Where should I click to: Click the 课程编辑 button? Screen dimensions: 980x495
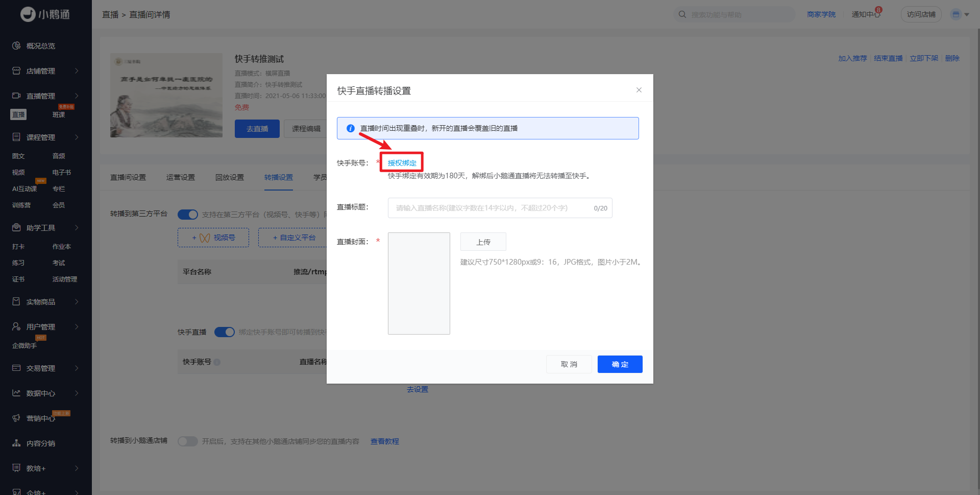pos(306,129)
